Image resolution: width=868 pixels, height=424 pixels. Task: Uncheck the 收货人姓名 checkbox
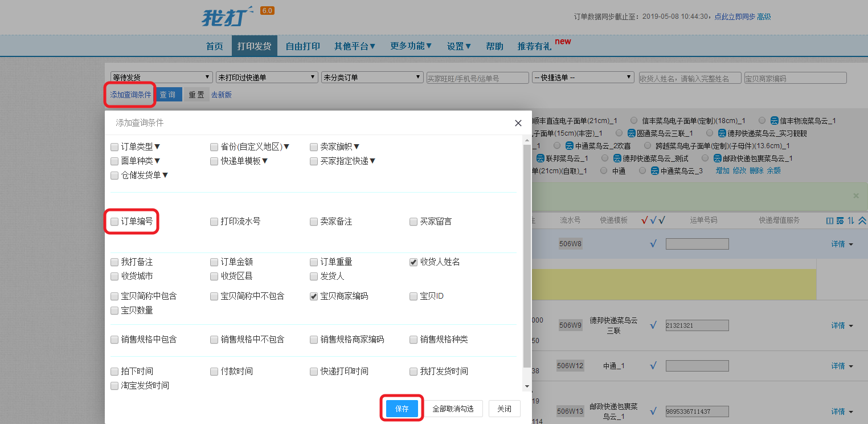[413, 262]
